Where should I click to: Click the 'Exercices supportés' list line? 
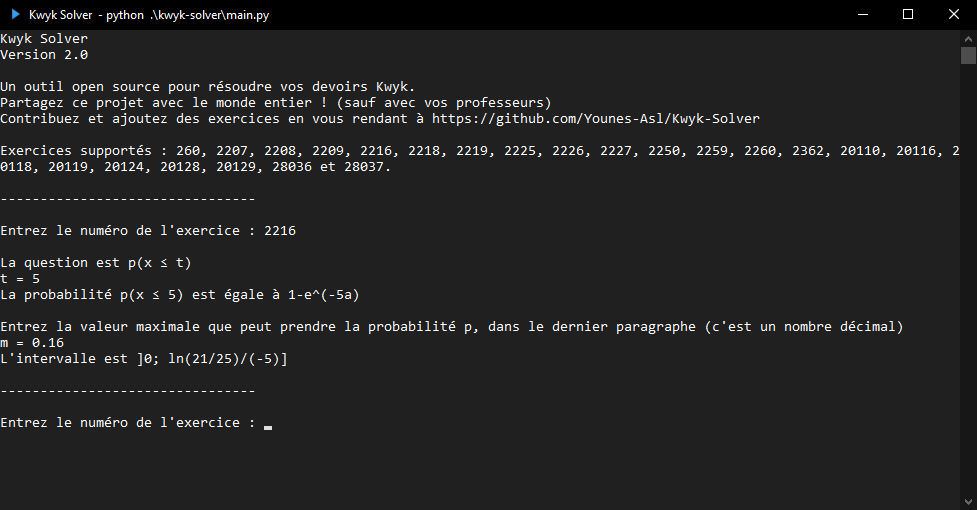pos(480,159)
